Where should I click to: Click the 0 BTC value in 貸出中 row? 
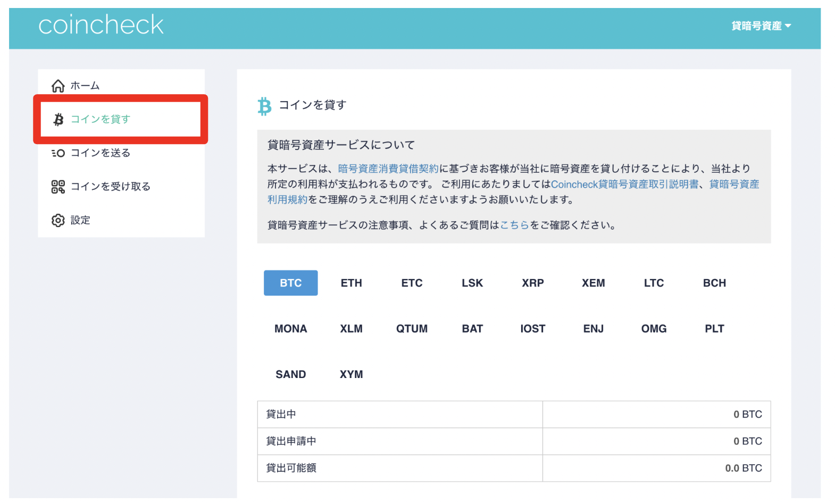click(748, 414)
